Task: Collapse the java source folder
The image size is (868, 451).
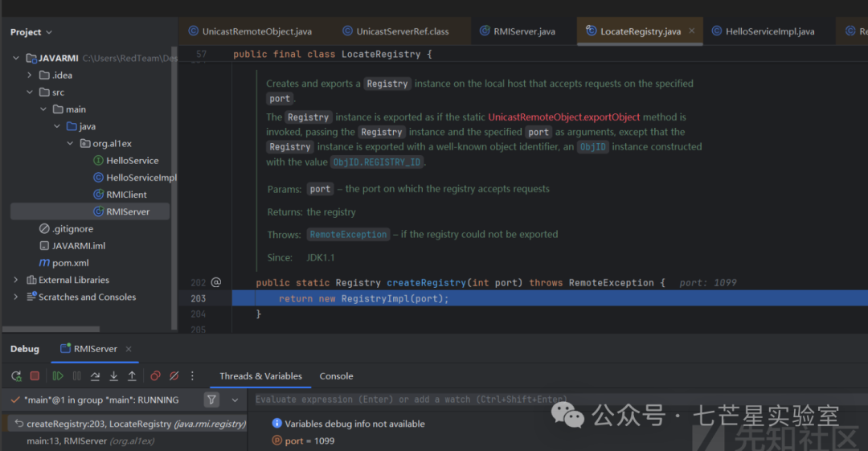Action: pos(57,126)
